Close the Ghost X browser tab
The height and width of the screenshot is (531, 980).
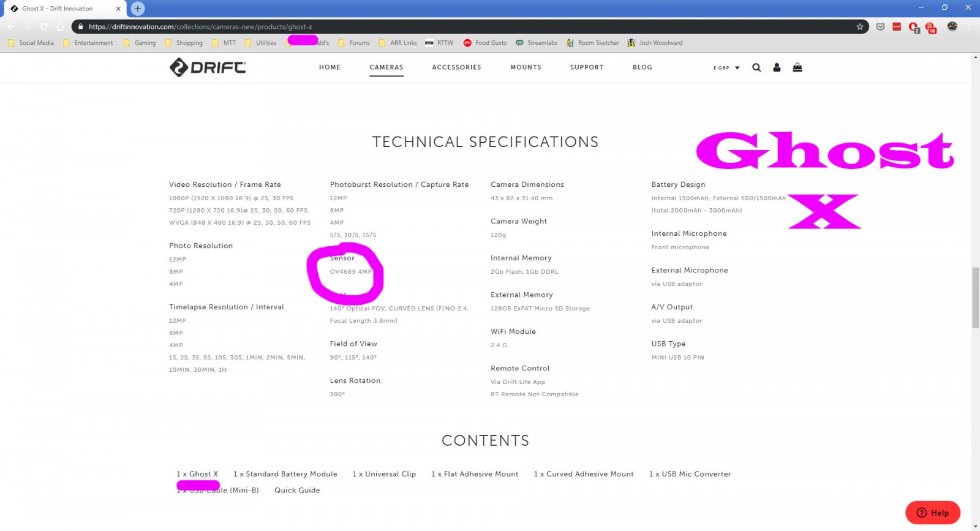[118, 9]
